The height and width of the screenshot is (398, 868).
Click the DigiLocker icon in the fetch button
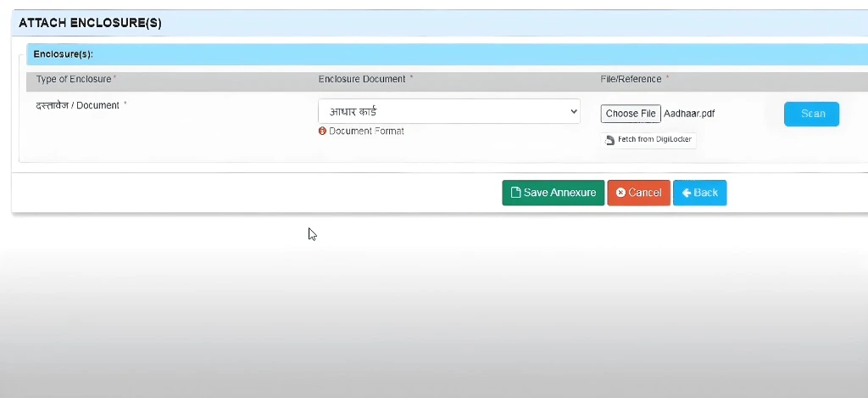point(609,140)
